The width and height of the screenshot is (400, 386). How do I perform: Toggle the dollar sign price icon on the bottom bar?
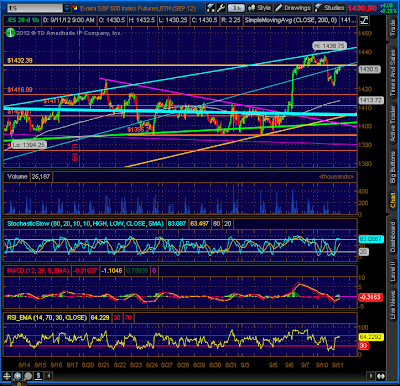[x=38, y=376]
